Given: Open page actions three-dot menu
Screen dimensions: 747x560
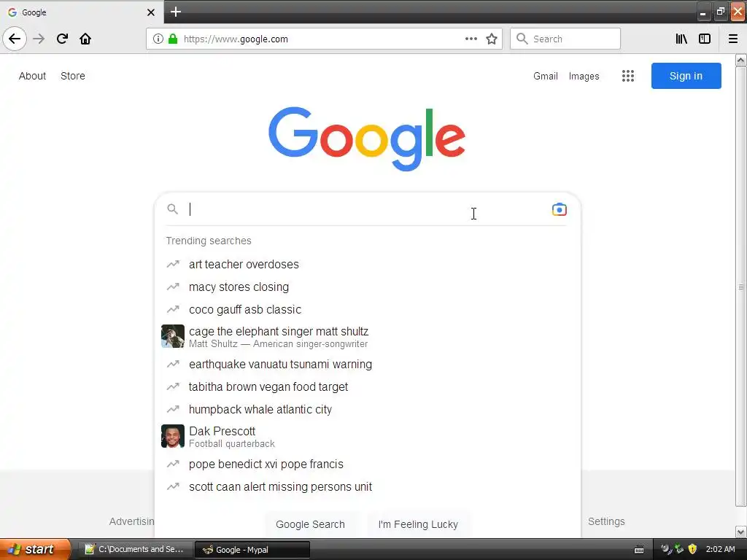Looking at the screenshot, I should point(471,39).
